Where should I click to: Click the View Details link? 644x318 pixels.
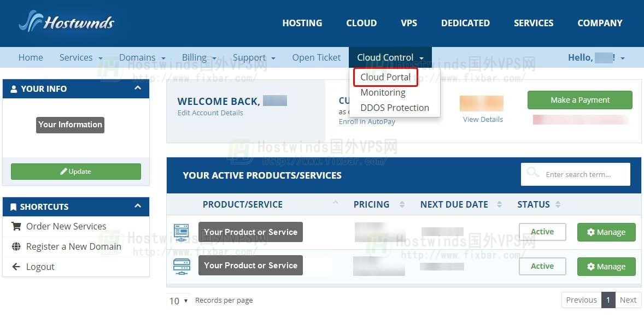483,120
